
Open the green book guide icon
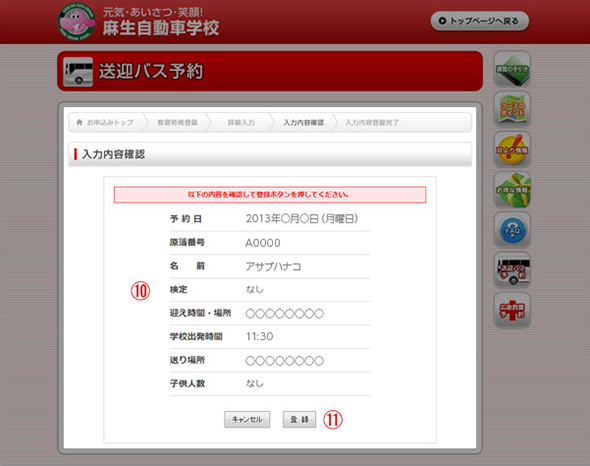pos(512,69)
